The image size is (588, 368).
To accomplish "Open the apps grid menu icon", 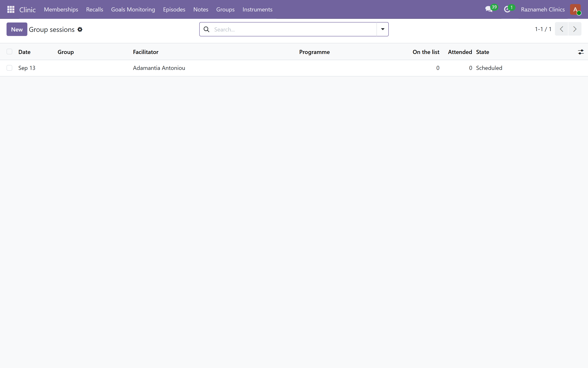I will (11, 9).
